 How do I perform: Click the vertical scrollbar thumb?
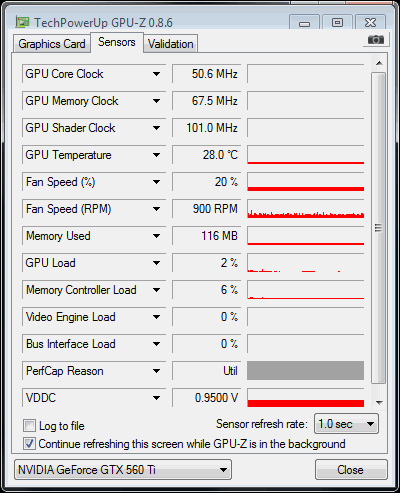coord(378,228)
